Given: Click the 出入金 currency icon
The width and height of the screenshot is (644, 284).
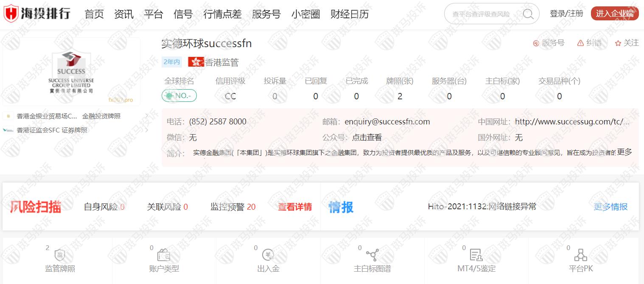Looking at the screenshot, I should [268, 255].
